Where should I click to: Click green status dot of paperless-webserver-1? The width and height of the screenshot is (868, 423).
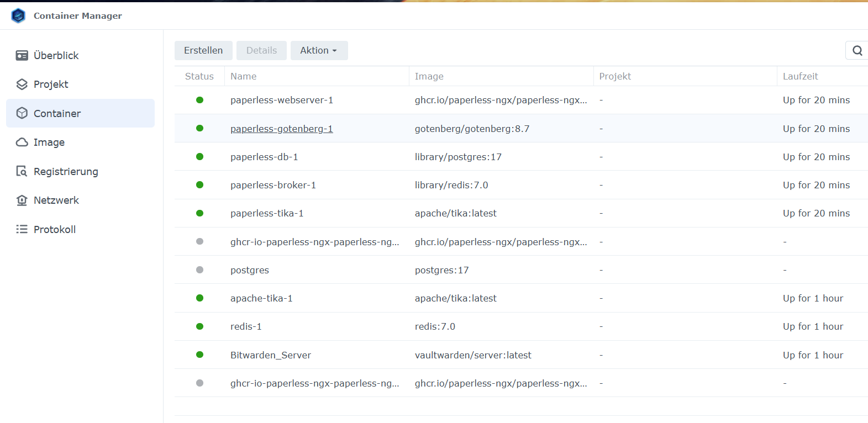pos(199,100)
